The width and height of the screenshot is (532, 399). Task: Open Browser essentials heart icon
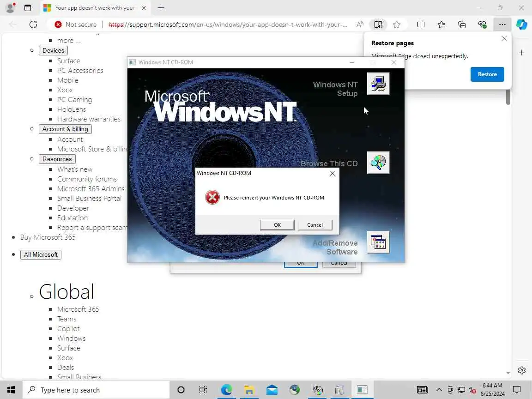point(482,24)
